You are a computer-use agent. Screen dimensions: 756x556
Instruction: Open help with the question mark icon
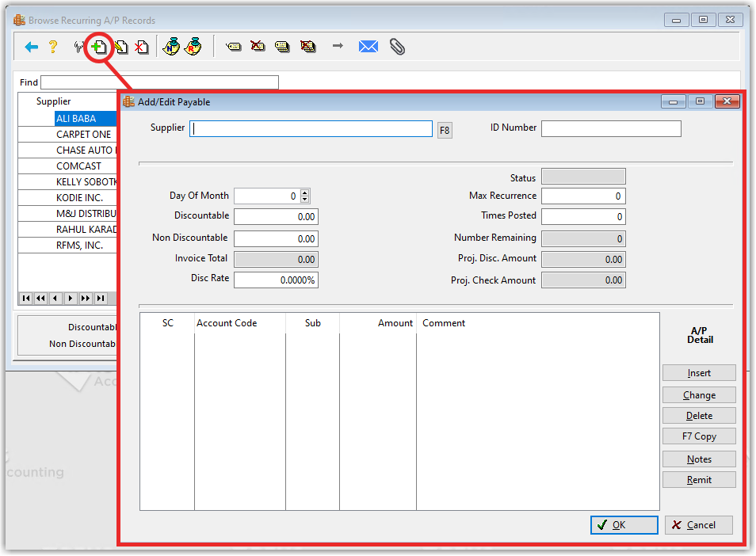tap(53, 47)
